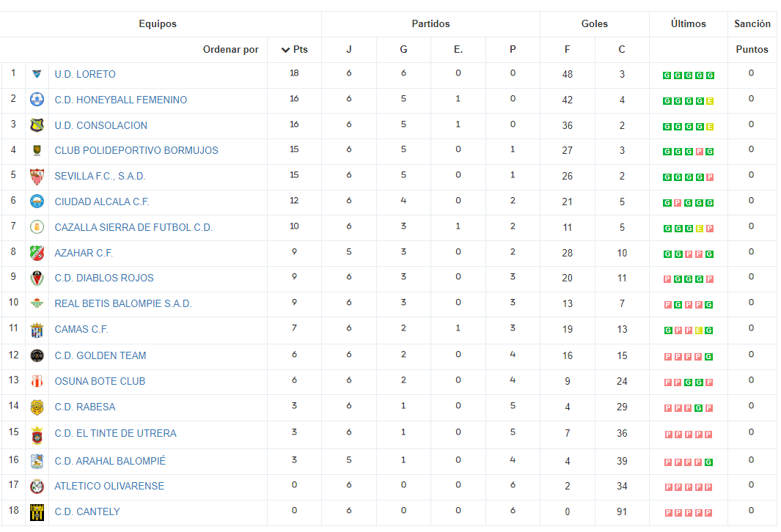Sort by J matches played column

point(348,49)
